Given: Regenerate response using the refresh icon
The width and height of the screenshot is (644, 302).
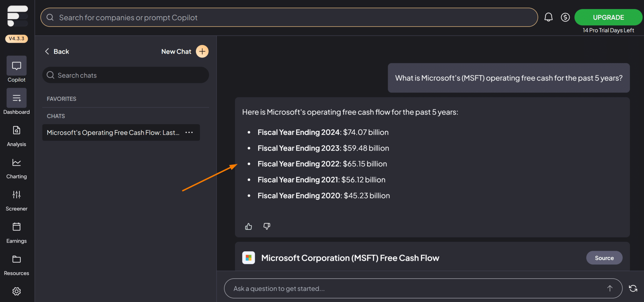Looking at the screenshot, I should (633, 288).
